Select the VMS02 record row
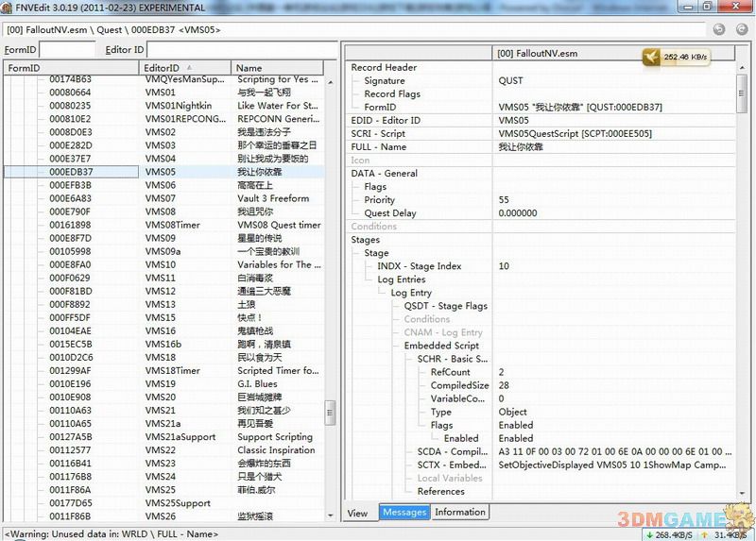This screenshot has width=756, height=541. point(163,132)
